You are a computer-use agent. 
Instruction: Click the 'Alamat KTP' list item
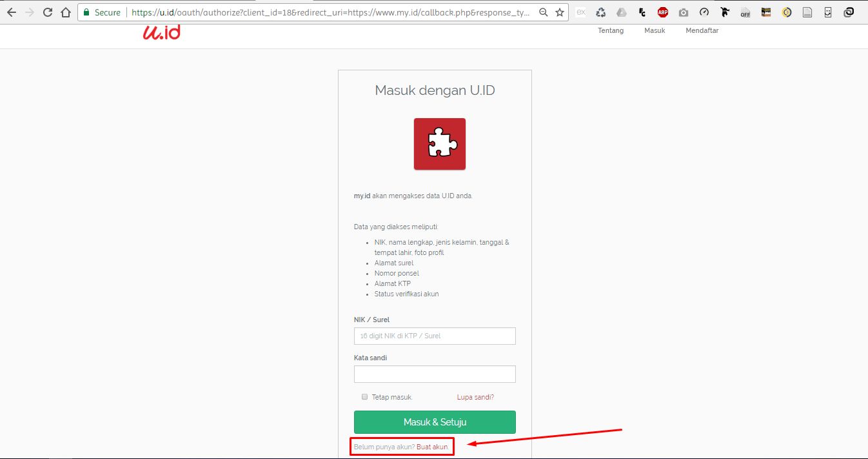(x=393, y=284)
